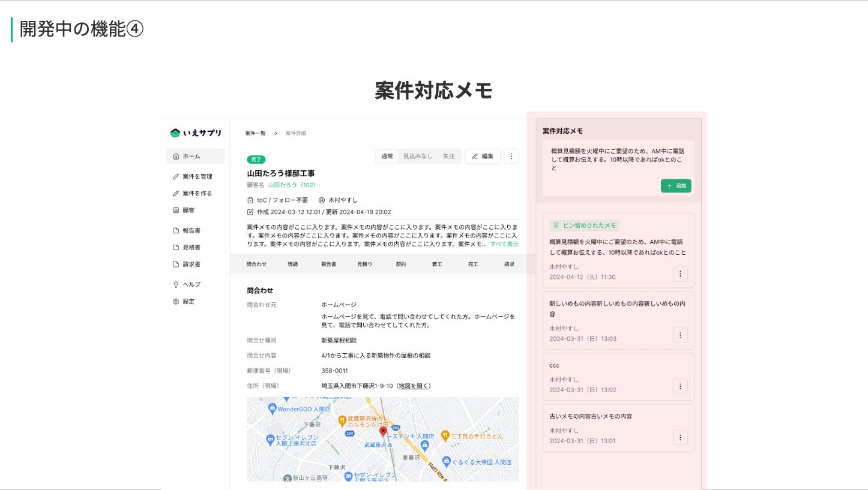The height and width of the screenshot is (490, 868).
Task: Click the 武蔵藤沢焼肉 restaurant map marker
Action: point(342,420)
